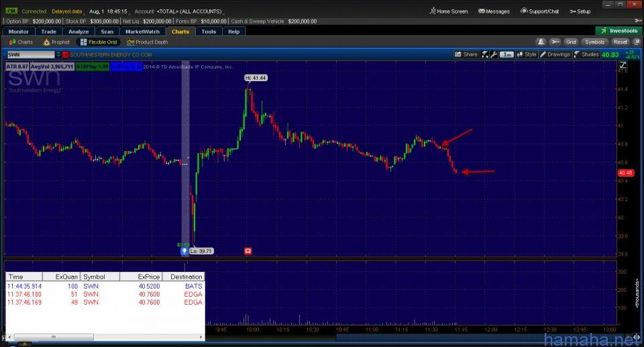
Task: Switch to the Analyze tab
Action: point(78,32)
